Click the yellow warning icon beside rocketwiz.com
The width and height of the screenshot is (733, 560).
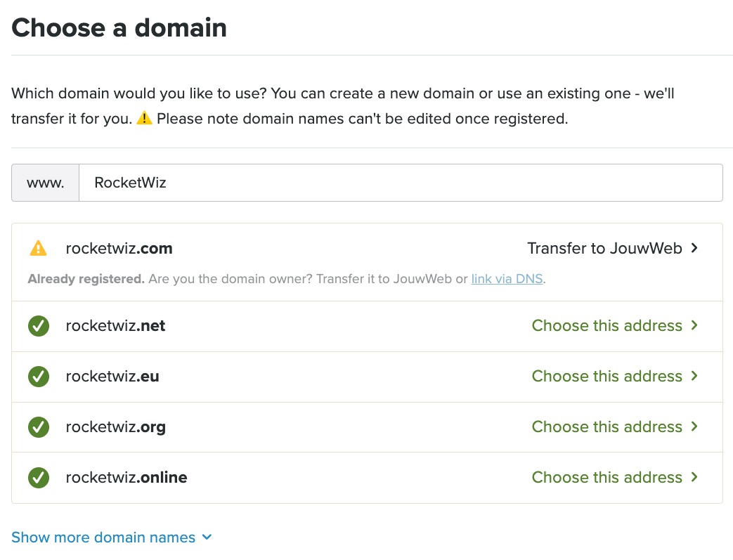pos(38,248)
